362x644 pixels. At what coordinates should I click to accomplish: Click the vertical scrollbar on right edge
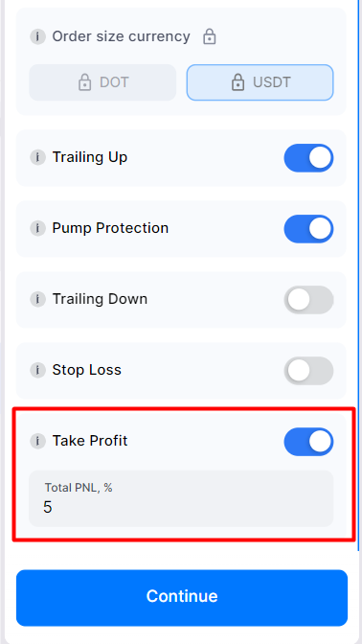click(359, 275)
